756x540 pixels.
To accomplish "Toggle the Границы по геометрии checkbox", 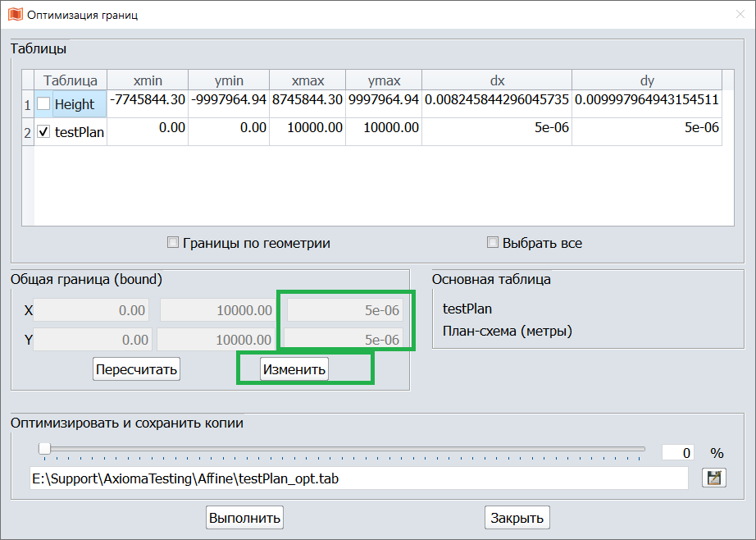I will coord(173,243).
